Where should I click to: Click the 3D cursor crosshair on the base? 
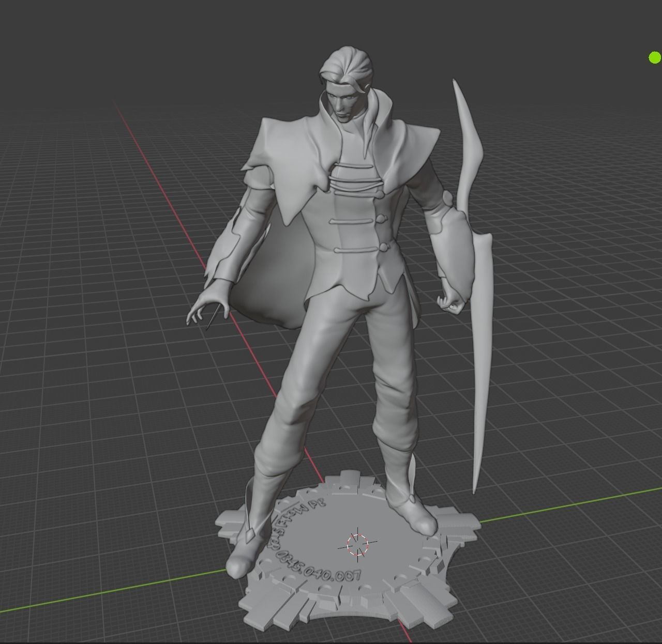pos(357,544)
